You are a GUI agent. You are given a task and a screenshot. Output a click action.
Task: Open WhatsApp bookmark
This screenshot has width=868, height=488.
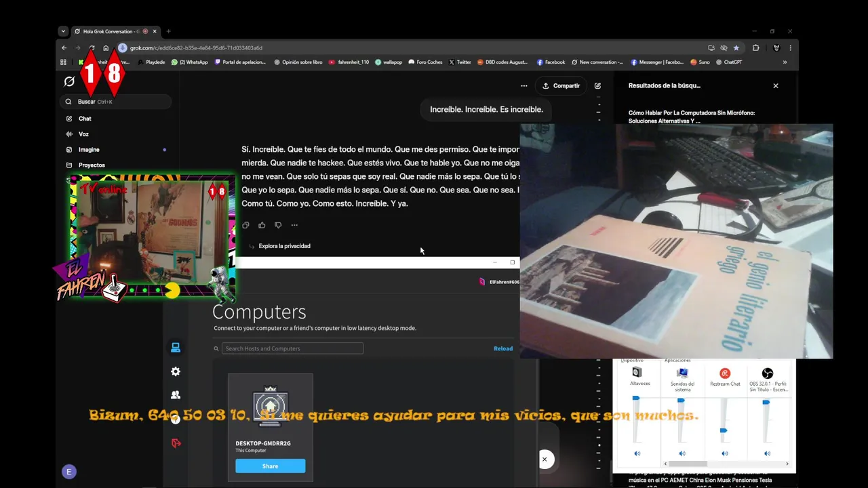pyautogui.click(x=190, y=62)
